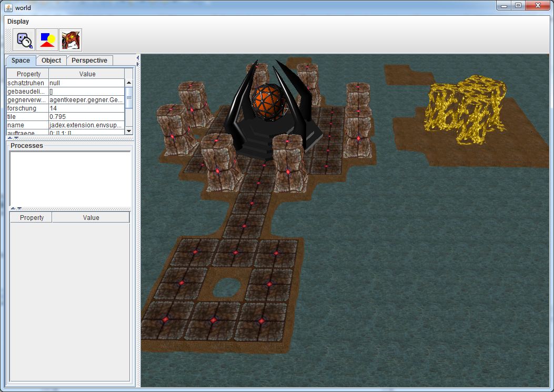The width and height of the screenshot is (554, 392).
Task: Switch to the Object tab
Action: pos(52,61)
